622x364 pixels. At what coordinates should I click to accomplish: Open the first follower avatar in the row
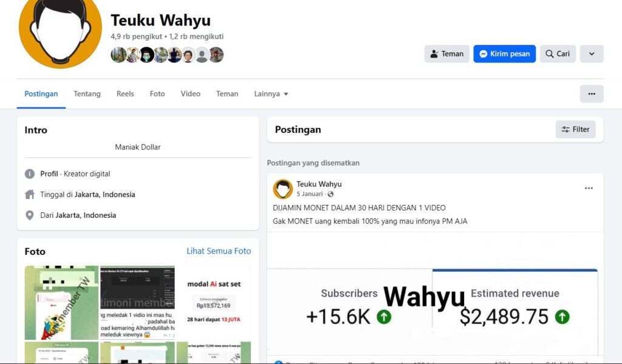(118, 55)
